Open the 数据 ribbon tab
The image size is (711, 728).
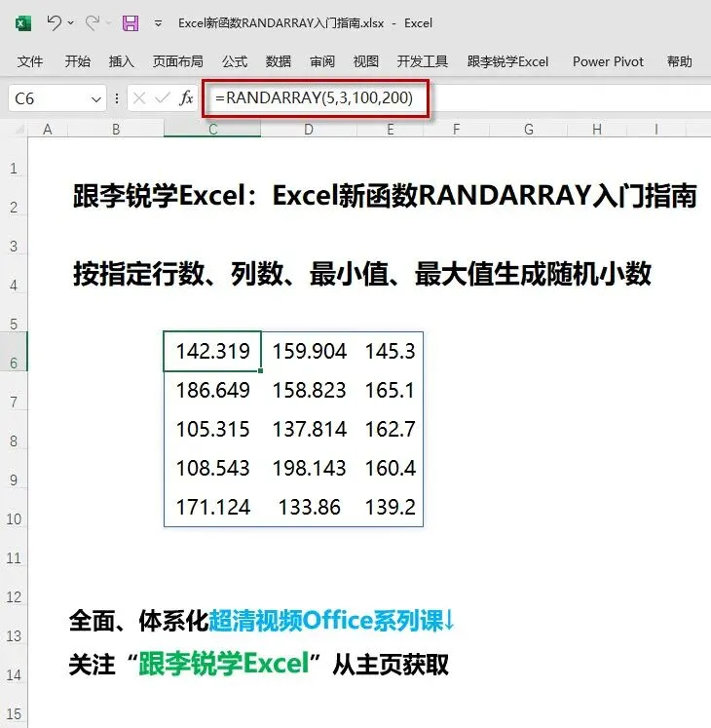point(279,61)
